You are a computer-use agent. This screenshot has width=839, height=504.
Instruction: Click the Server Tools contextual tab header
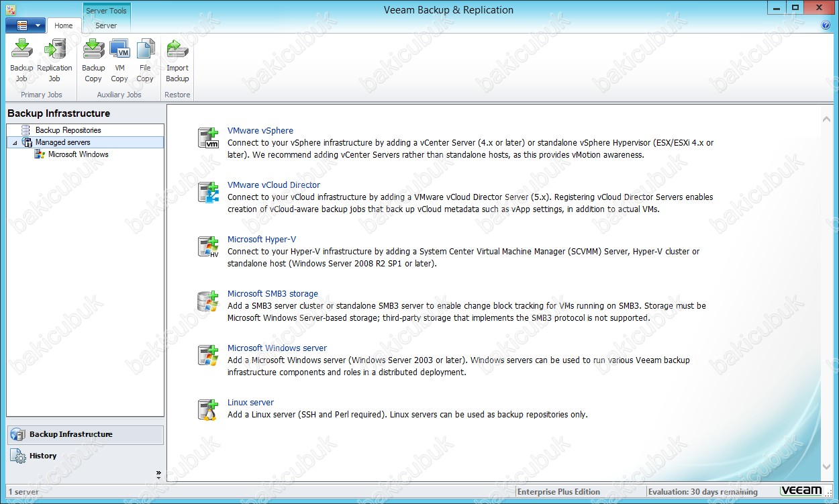[106, 11]
